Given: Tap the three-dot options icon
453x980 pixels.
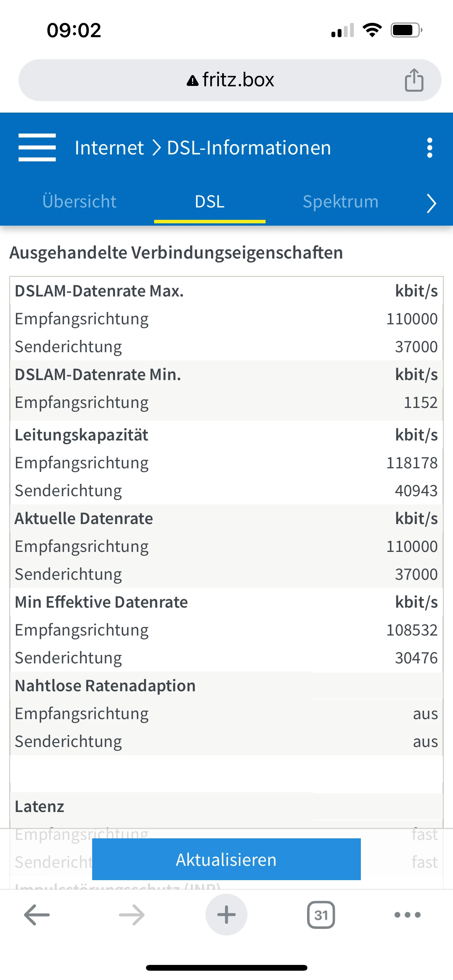Looking at the screenshot, I should click(429, 148).
